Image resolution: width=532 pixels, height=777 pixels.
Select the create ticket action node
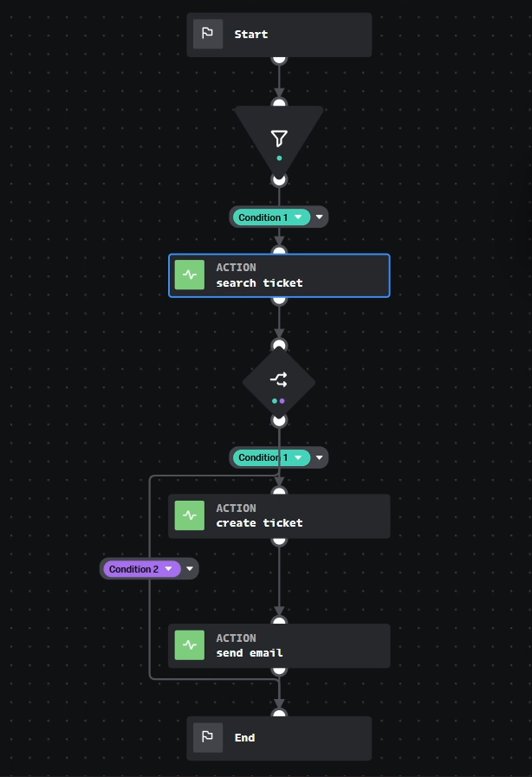tap(279, 516)
